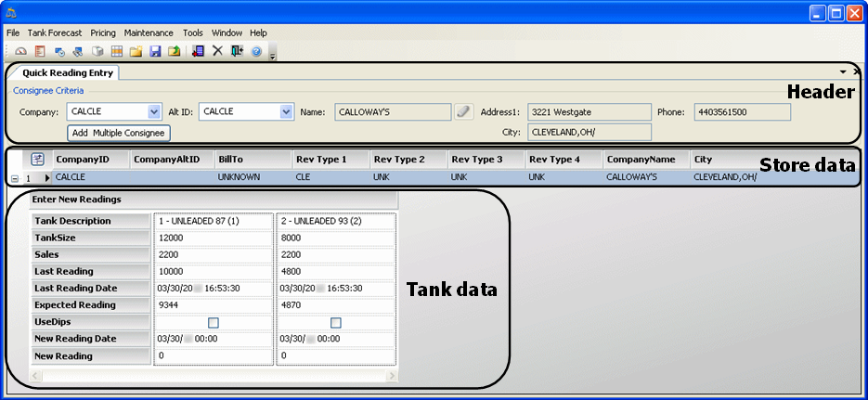
Task: Click the eraser icon beside Name field
Action: (x=464, y=111)
